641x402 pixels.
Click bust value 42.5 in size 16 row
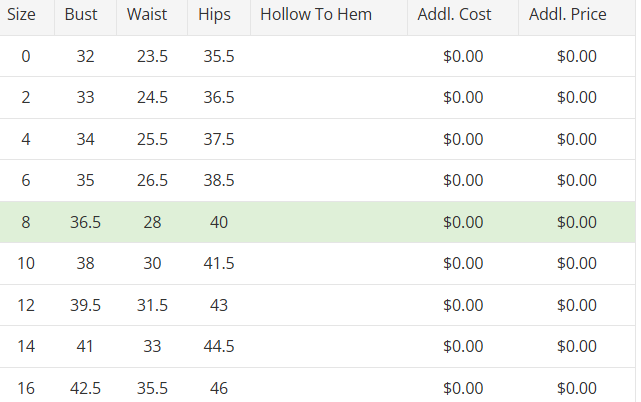click(x=85, y=388)
